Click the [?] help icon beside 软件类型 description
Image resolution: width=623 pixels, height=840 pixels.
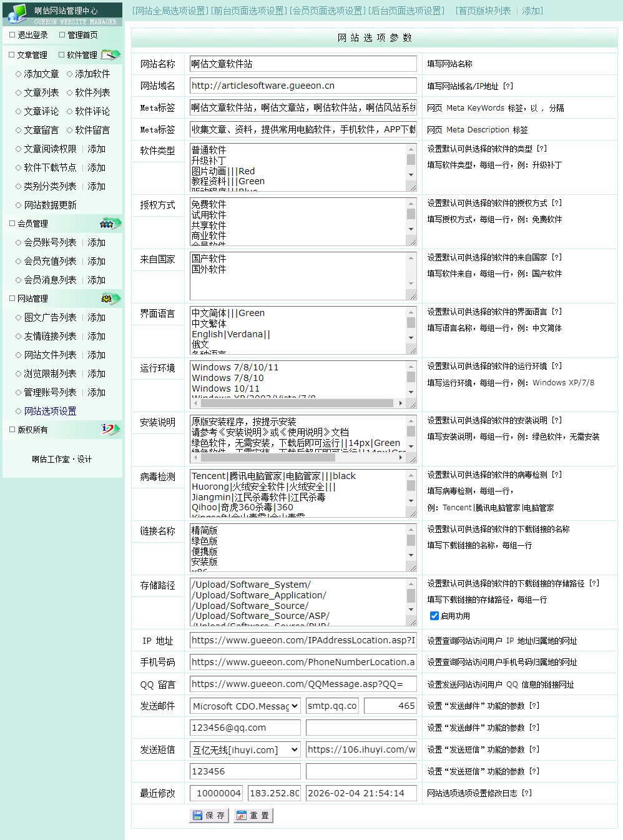coord(541,149)
